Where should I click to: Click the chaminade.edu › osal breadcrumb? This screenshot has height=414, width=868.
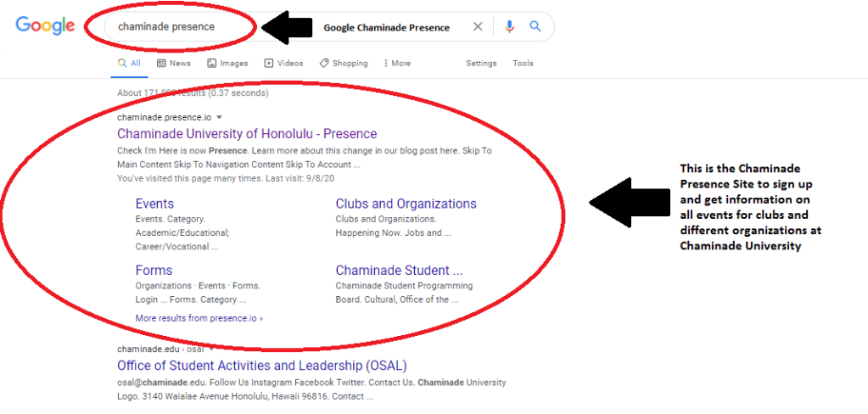coord(160,350)
